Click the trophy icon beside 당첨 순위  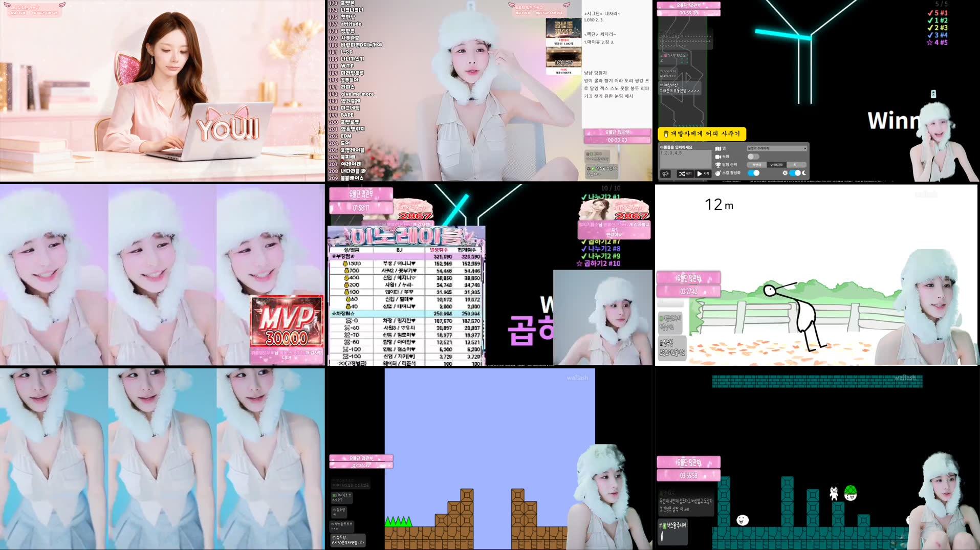718,166
